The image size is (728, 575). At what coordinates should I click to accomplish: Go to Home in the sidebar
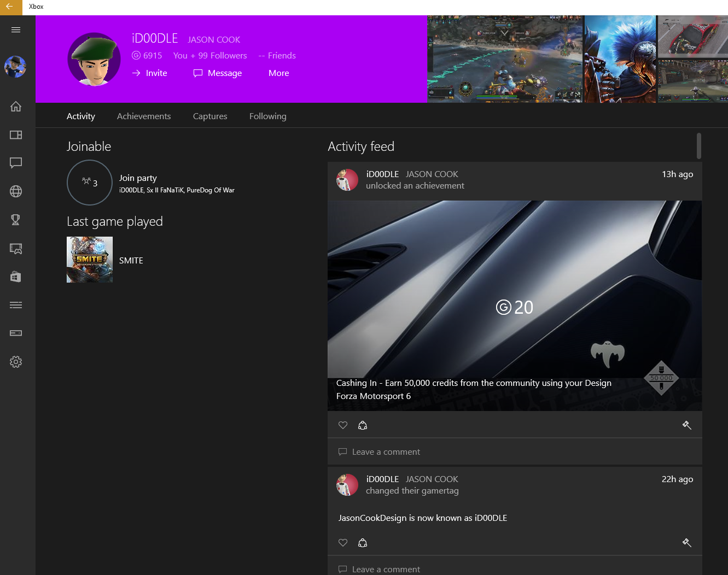click(16, 106)
